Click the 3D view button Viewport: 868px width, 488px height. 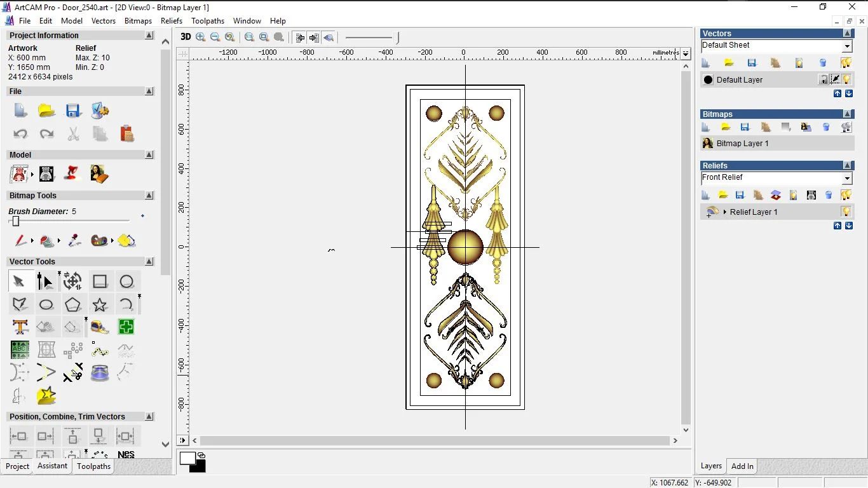coord(186,37)
